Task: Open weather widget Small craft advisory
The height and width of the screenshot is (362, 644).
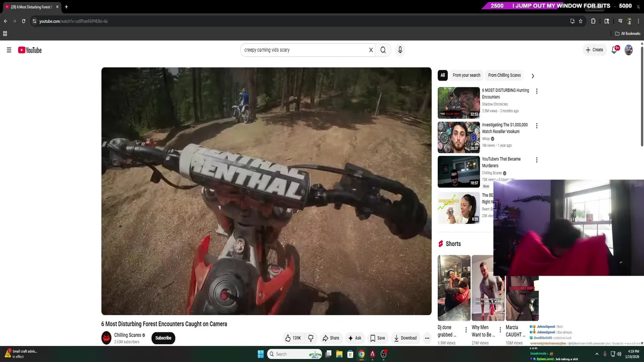Action: 20,354
